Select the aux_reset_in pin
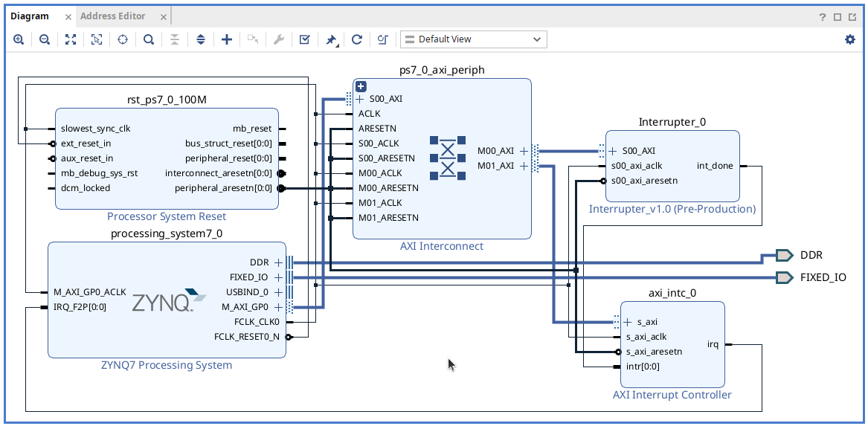Viewport: 868px width, 426px height. (87, 158)
